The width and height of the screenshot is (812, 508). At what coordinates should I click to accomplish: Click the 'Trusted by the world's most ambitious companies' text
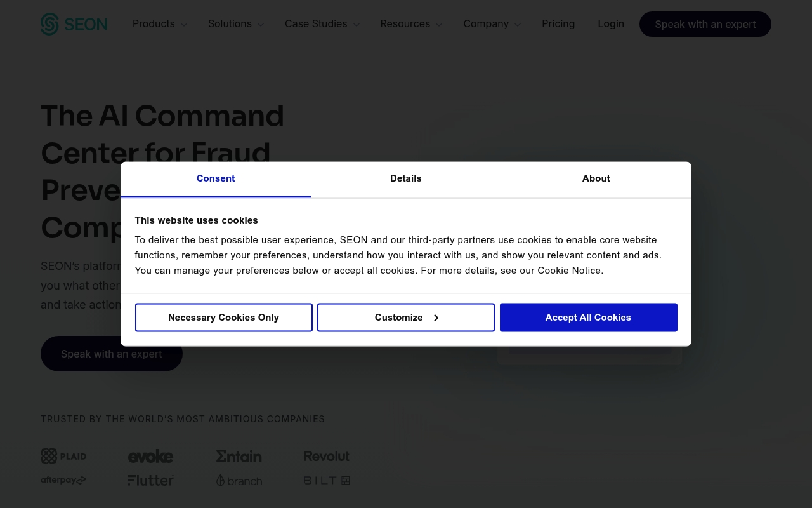point(183,419)
